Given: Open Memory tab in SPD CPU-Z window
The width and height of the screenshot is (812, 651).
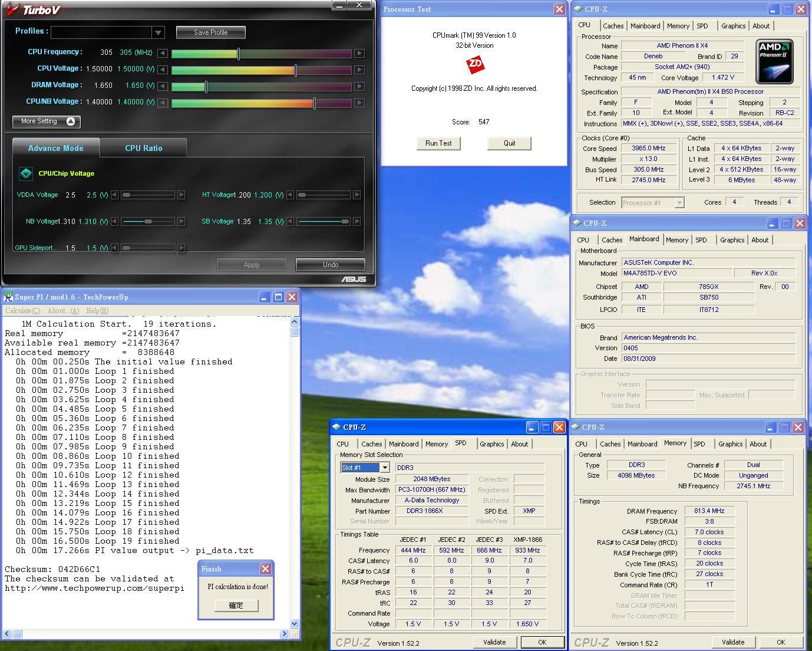Looking at the screenshot, I should (437, 444).
